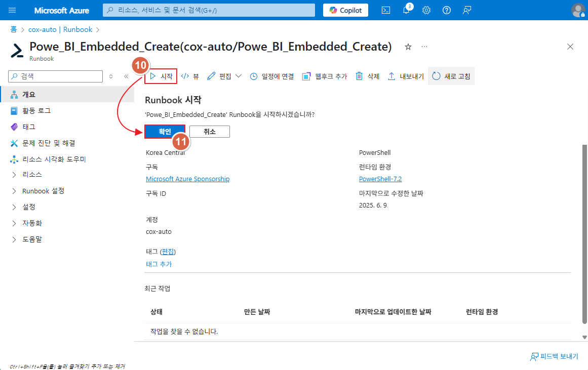Go to the 홈 breadcrumb
Screen dimensions: 588x370
[x=14, y=29]
